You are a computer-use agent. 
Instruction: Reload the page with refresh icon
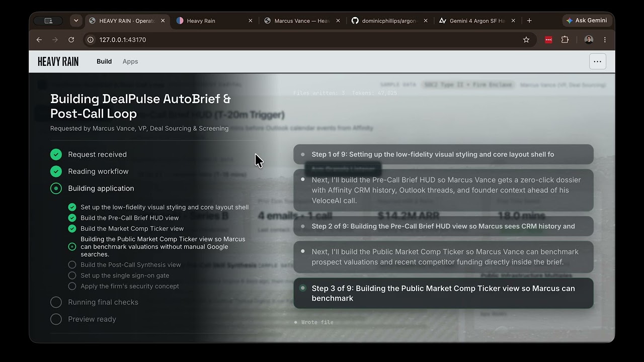(x=71, y=40)
